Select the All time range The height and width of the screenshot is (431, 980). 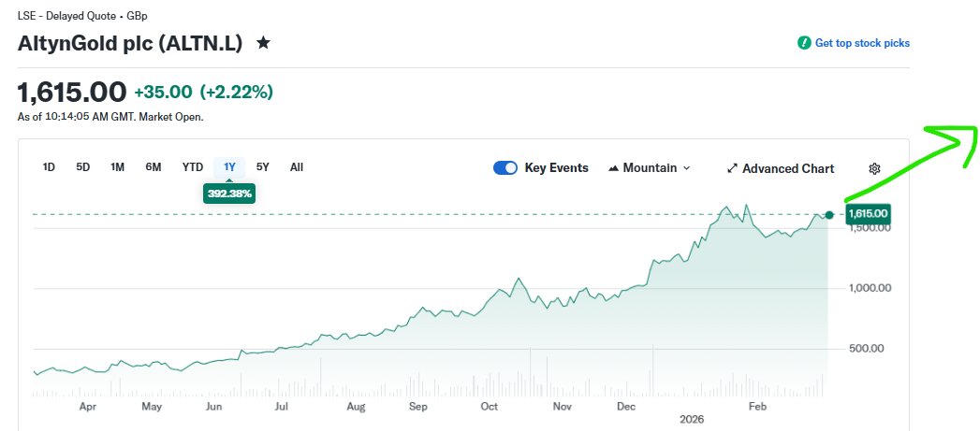(x=297, y=166)
